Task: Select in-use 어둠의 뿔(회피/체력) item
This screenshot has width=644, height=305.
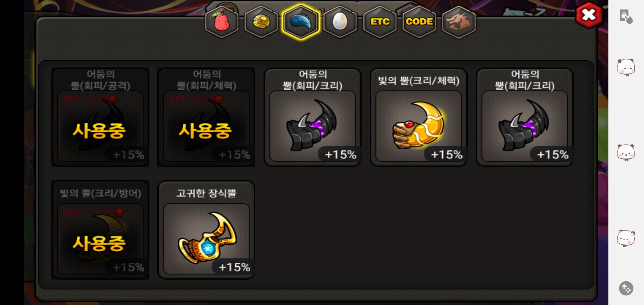Action: coord(206,117)
